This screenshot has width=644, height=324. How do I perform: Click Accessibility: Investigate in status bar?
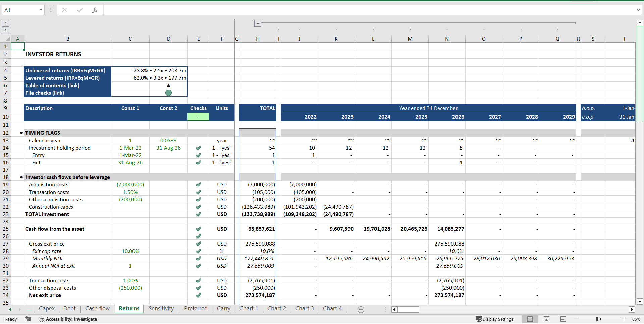[68, 319]
